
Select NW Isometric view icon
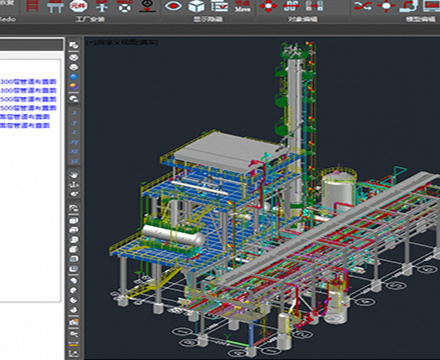[74, 310]
